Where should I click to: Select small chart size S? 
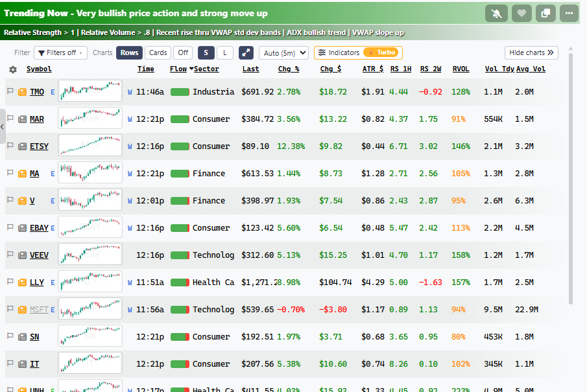pyautogui.click(x=206, y=52)
